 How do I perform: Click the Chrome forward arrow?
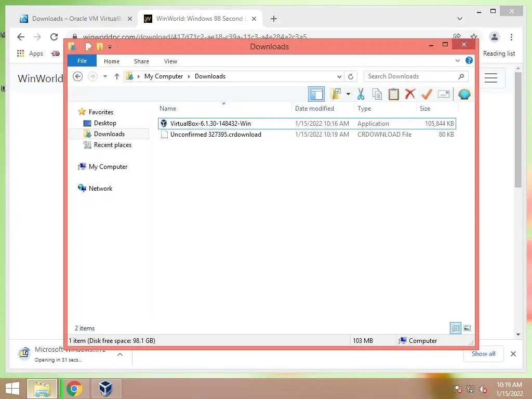[37, 37]
